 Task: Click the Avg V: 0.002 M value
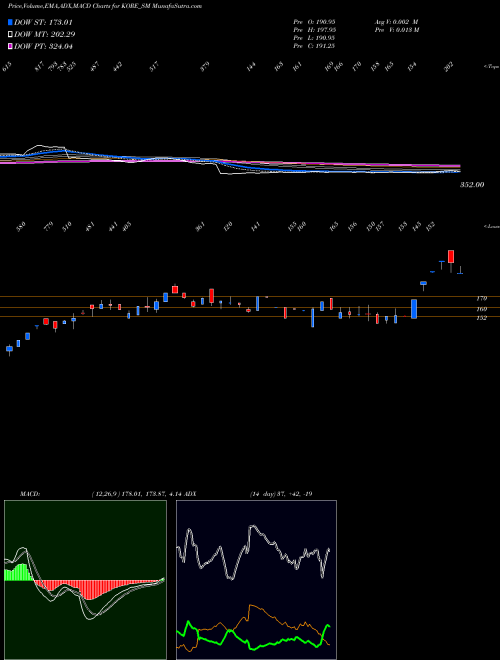[x=396, y=21]
